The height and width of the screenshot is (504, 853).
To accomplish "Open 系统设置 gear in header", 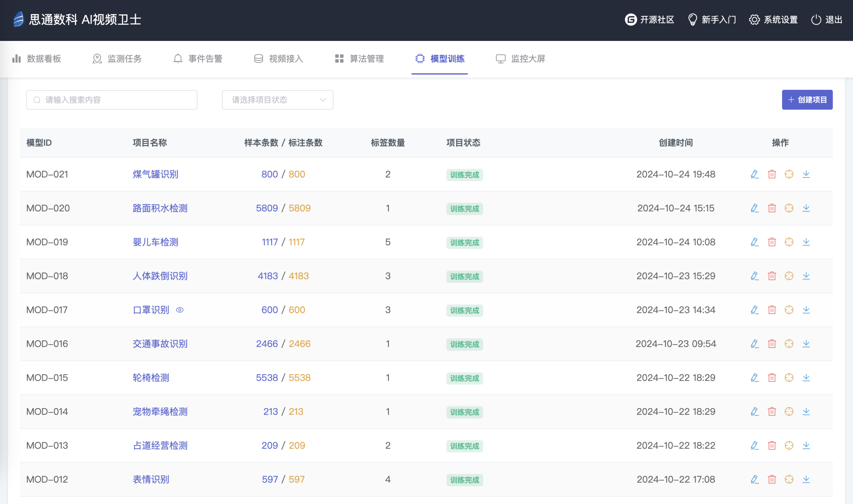I will click(754, 20).
